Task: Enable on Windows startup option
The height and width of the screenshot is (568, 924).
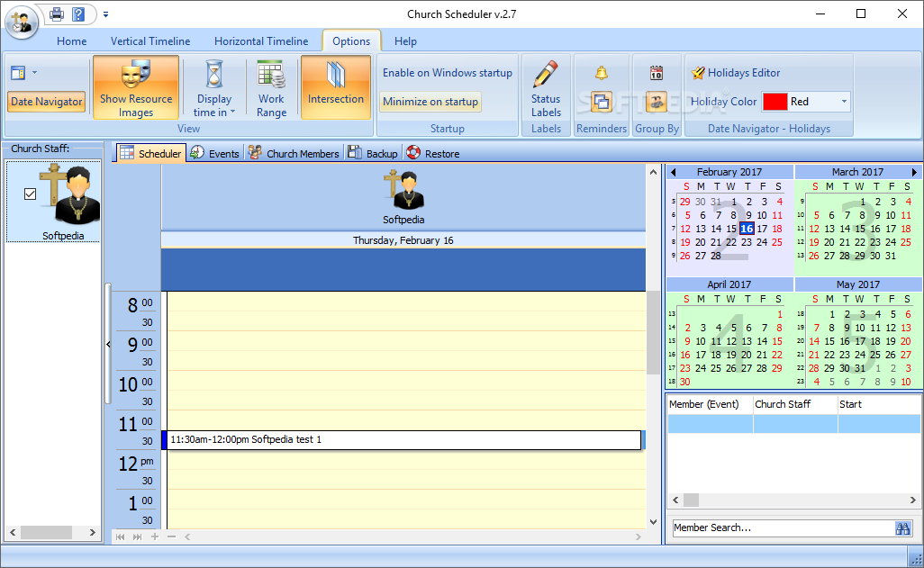Action: click(448, 73)
